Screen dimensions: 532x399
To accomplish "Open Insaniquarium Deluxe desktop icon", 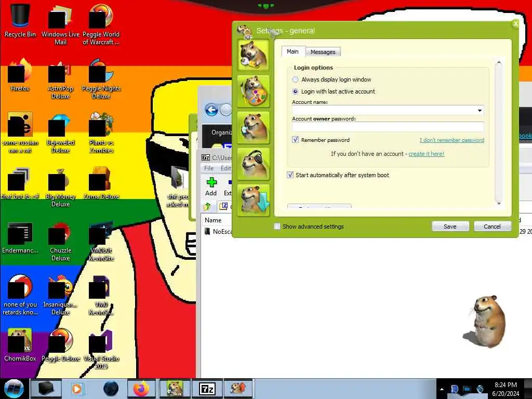I will click(x=60, y=295).
